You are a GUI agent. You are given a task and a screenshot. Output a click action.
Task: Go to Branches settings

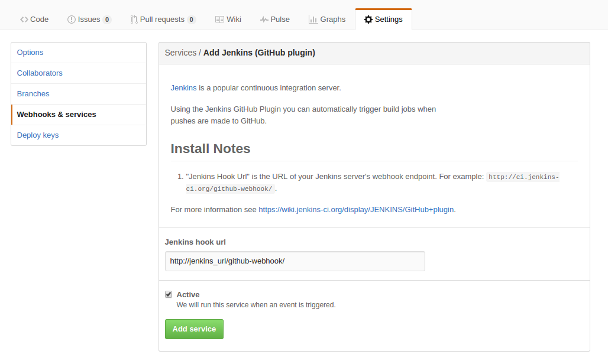click(79, 94)
